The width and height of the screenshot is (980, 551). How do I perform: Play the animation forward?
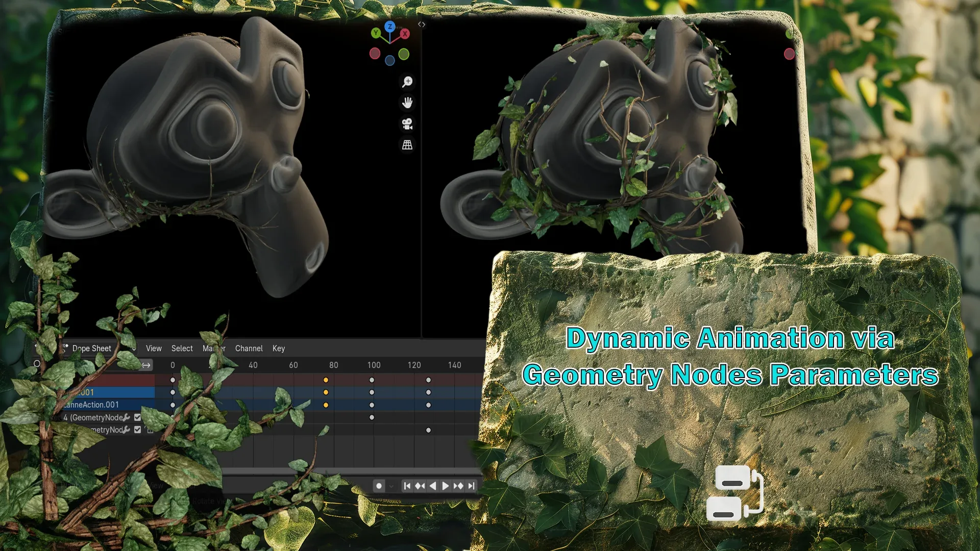[x=445, y=486]
